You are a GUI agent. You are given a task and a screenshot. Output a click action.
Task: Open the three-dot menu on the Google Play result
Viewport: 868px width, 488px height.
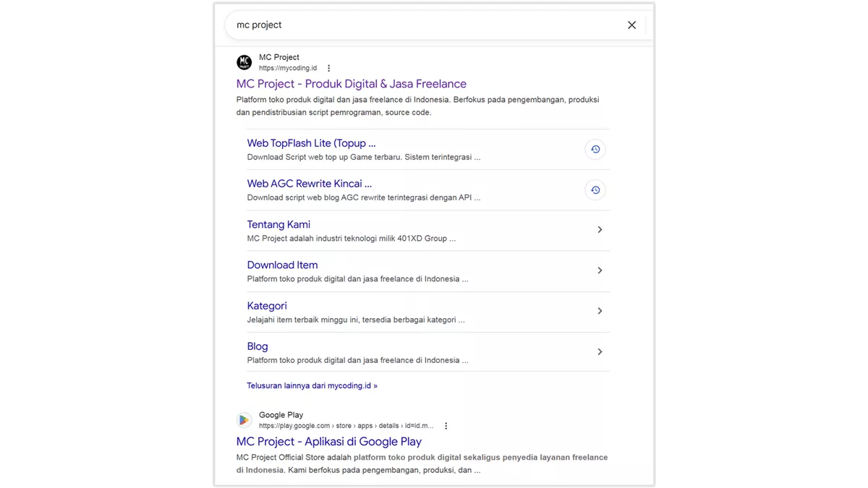click(446, 426)
